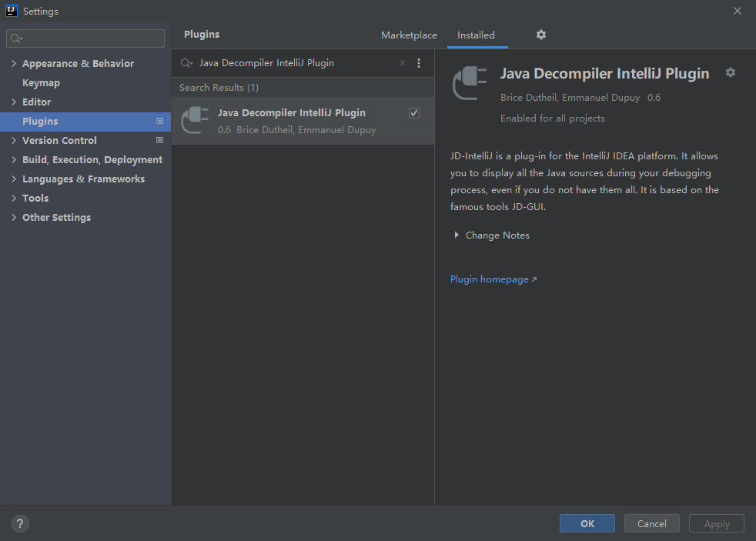Screen dimensions: 756x541
Task: Click the plugin search text field
Action: [296, 63]
